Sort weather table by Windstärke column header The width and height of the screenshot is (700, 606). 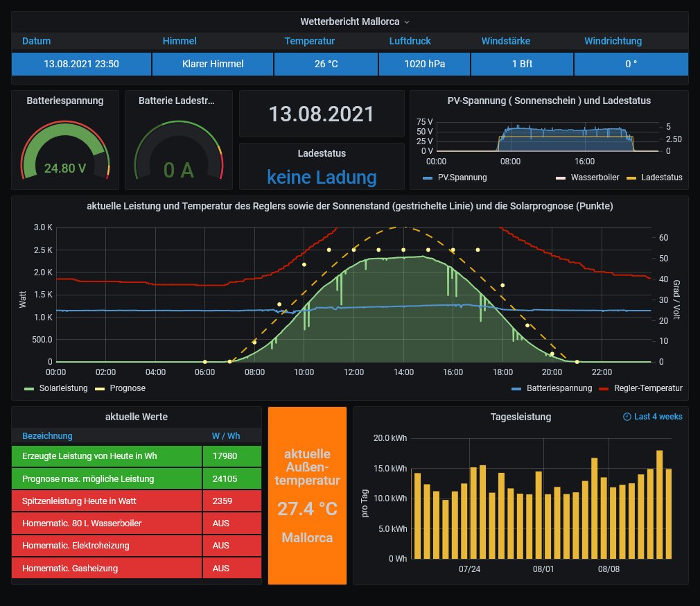[506, 41]
